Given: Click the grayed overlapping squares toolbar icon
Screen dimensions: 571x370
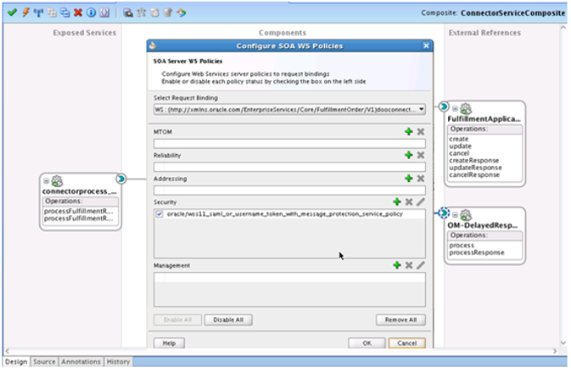Looking at the screenshot, I should 52,13.
